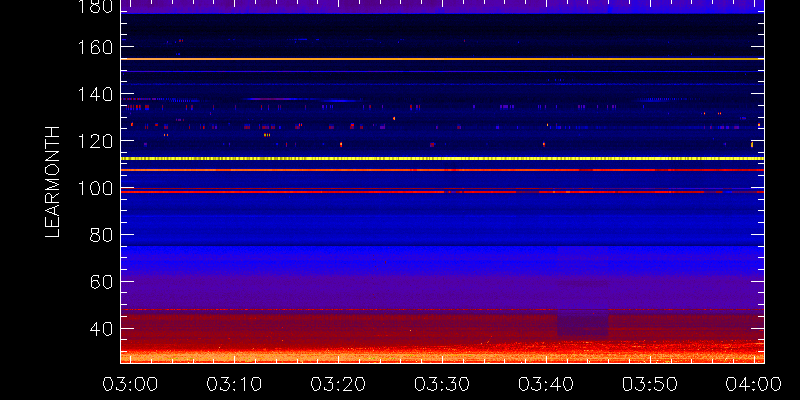Viewport: 800px width, 400px height.
Task: Click the 03:10 time label
Action: tap(233, 384)
